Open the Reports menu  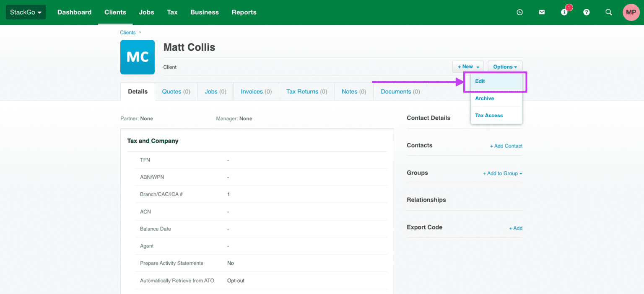(x=244, y=12)
